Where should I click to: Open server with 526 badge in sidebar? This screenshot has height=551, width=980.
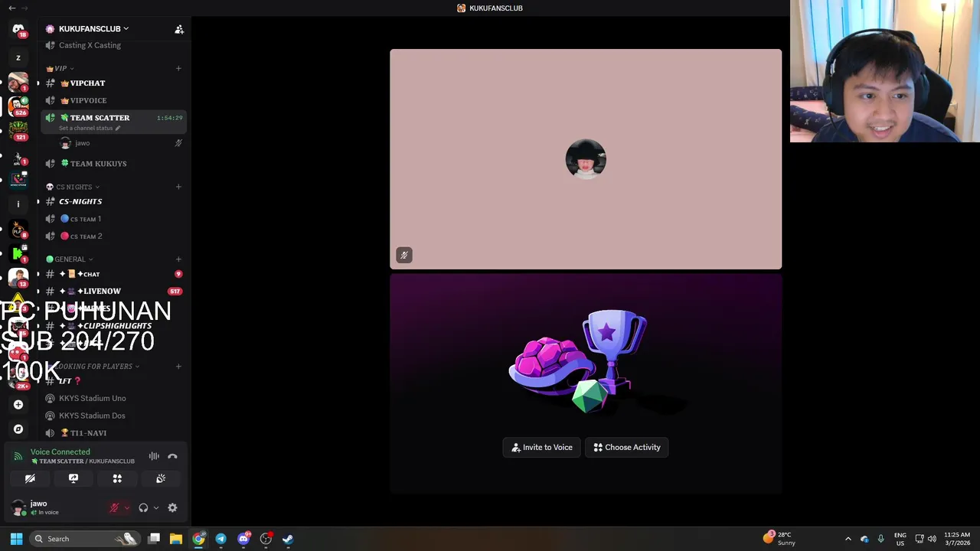point(18,106)
